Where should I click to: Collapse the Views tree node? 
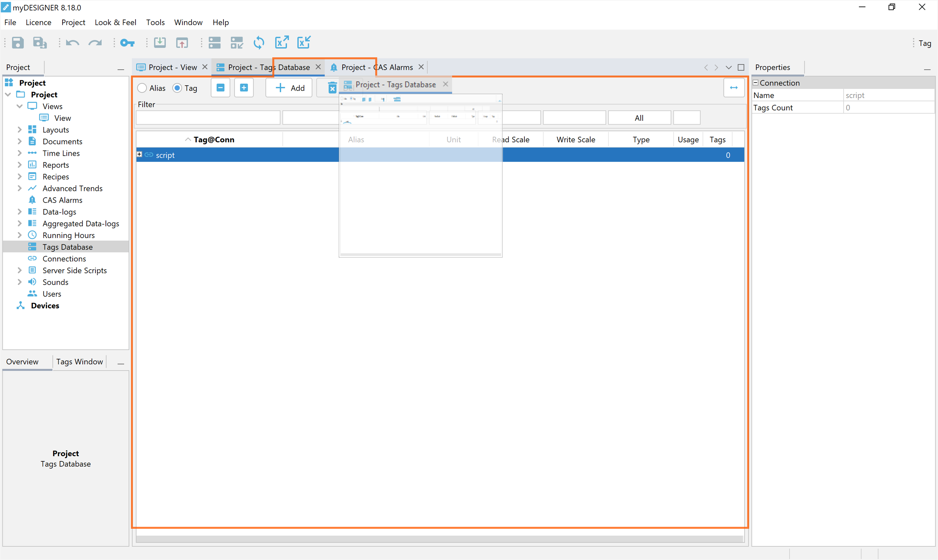click(20, 106)
